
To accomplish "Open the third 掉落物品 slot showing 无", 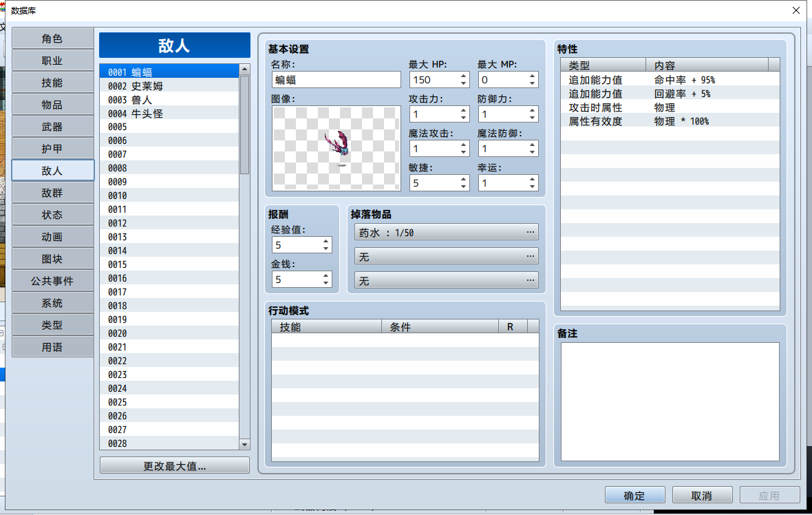I will pyautogui.click(x=447, y=280).
